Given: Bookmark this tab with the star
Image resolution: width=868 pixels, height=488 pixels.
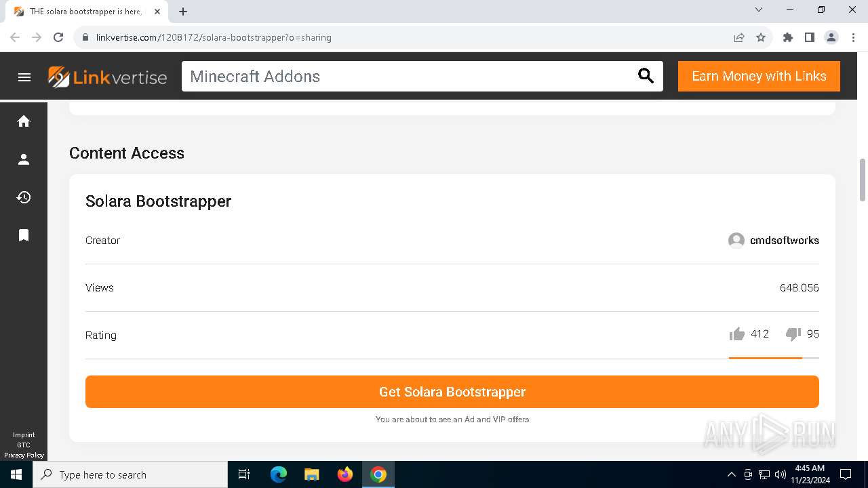Looking at the screenshot, I should point(761,37).
